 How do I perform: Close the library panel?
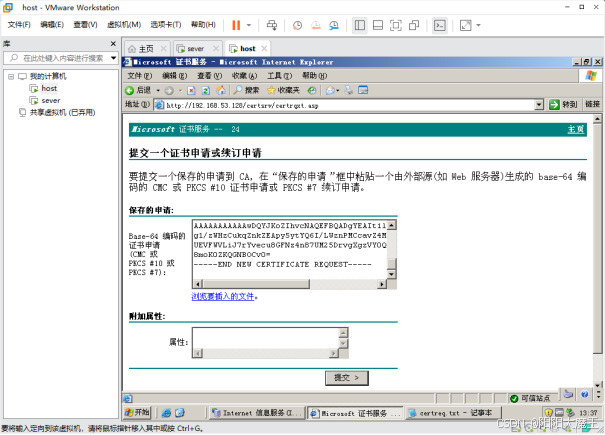pos(113,44)
